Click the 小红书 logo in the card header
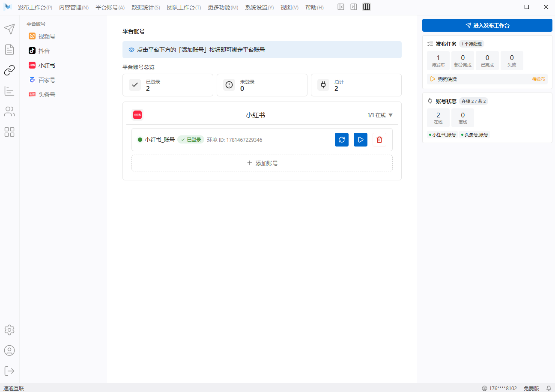The height and width of the screenshot is (392, 555). [x=137, y=115]
